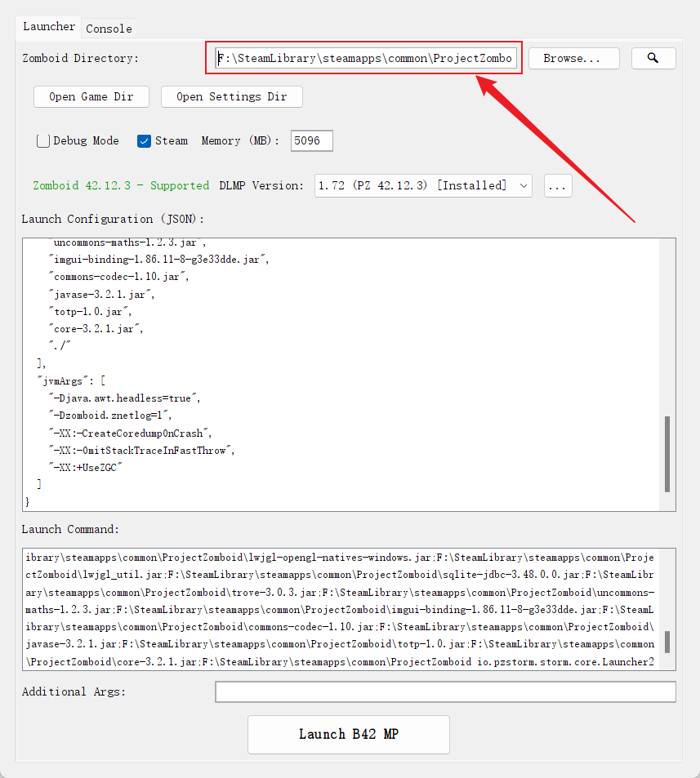700x778 pixels.
Task: Focus the Memory (MB) input field
Action: [311, 141]
